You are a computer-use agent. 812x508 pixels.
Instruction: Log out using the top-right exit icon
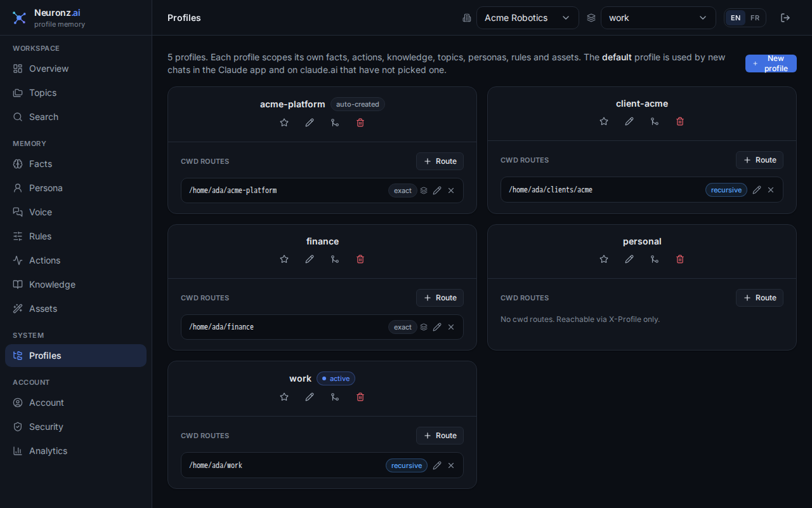tap(785, 18)
